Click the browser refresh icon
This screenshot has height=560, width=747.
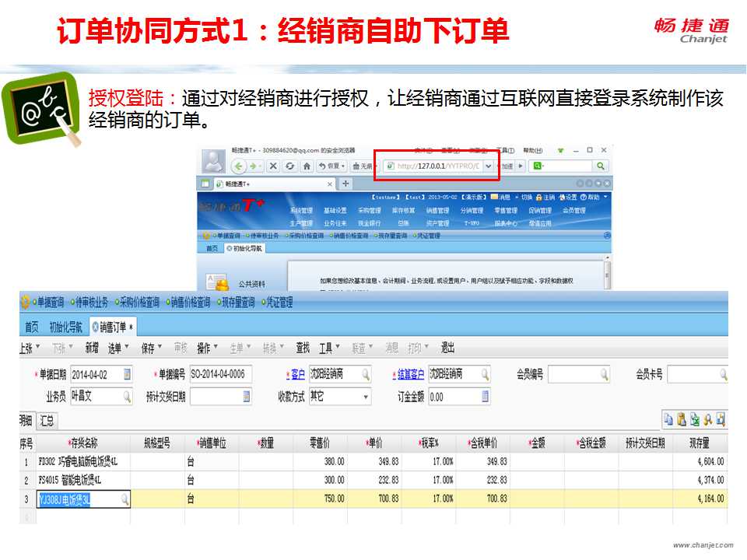[289, 166]
